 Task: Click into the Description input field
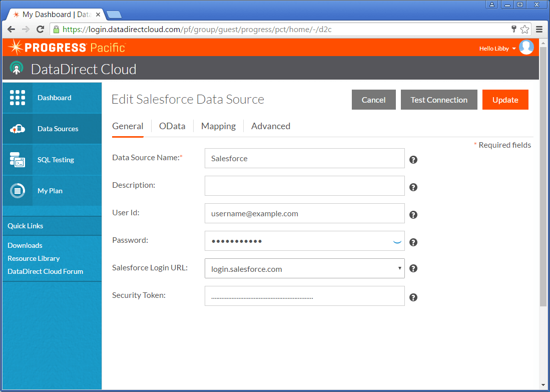(304, 186)
